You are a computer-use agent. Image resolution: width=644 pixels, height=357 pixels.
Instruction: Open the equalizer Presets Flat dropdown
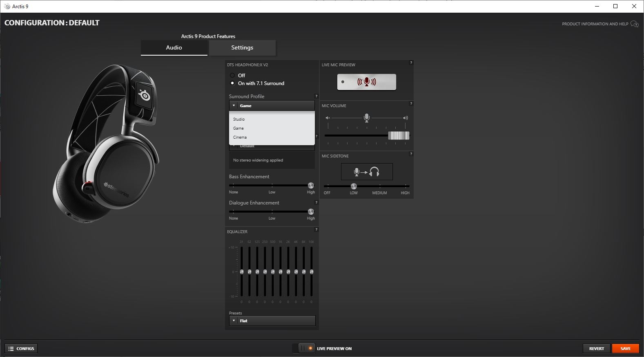click(272, 321)
